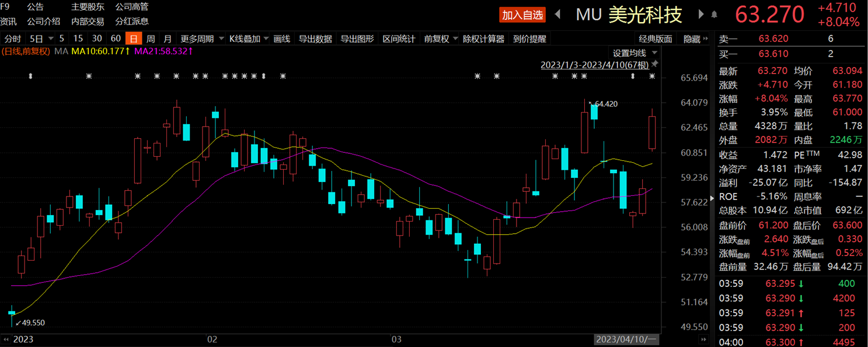The height and width of the screenshot is (347, 868).
Task: Open the 公司介绍 tab
Action: [43, 21]
